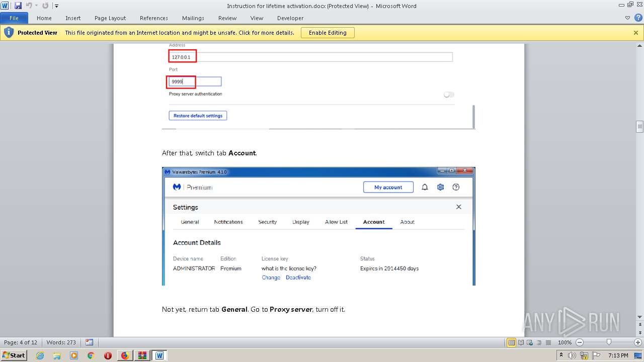Open WinRAR taskbar icon
Screen dimensions: 644x362
coord(142,355)
